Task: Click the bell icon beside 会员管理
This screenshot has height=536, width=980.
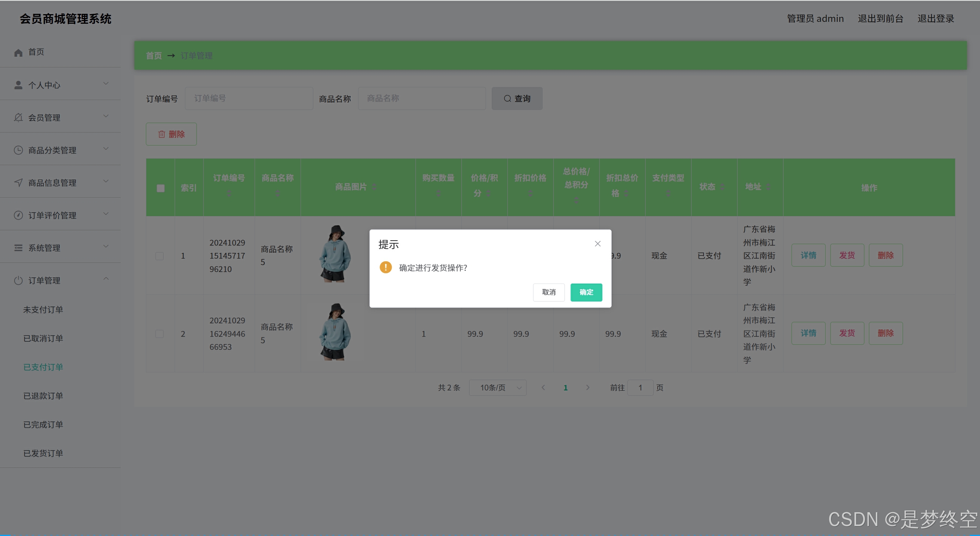Action: [x=18, y=118]
